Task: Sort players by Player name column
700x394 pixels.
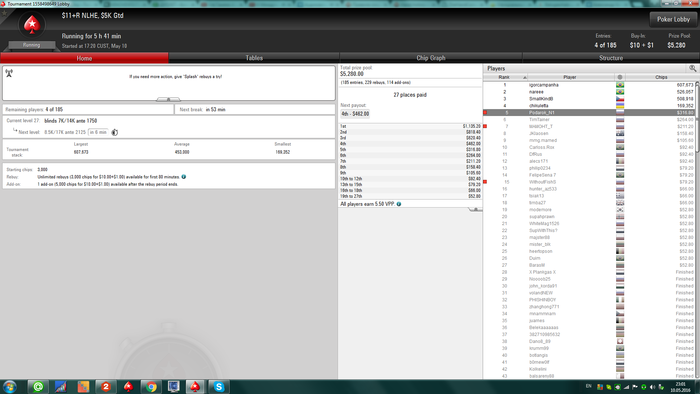Action: tap(570, 77)
